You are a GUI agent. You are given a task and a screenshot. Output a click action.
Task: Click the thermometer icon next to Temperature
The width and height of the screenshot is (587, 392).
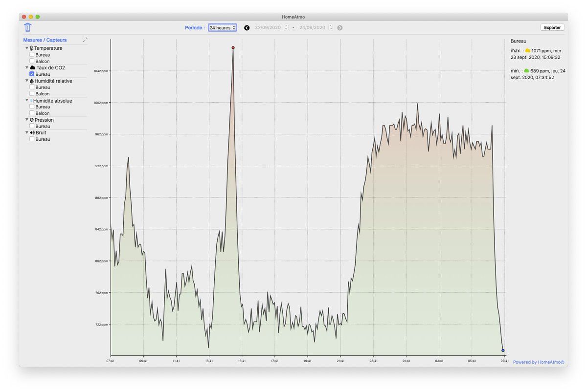click(x=31, y=48)
